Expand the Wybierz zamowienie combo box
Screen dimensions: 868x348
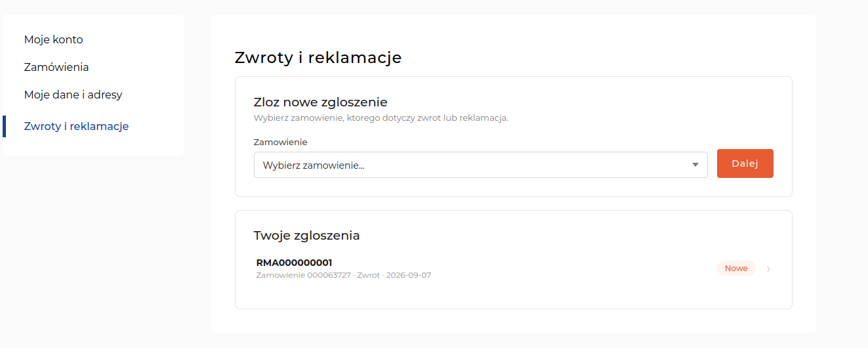[480, 165]
